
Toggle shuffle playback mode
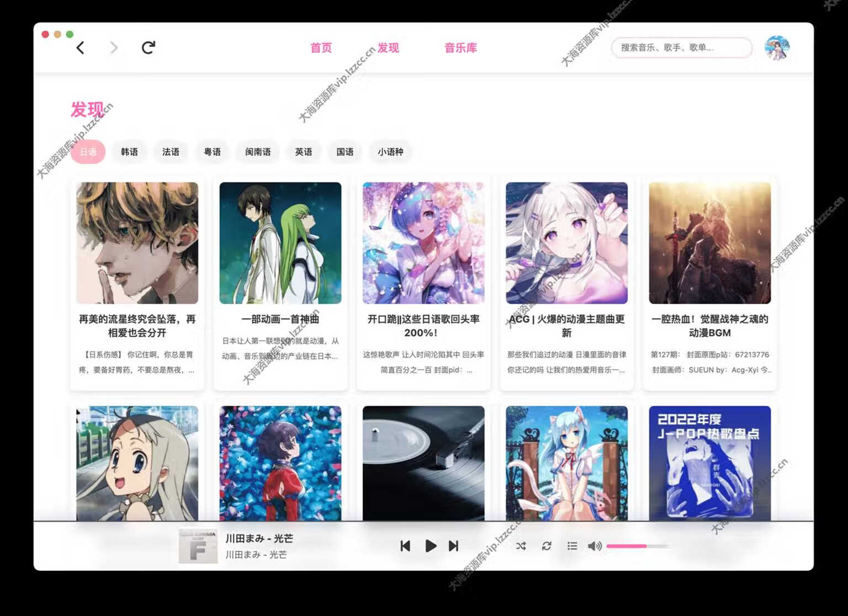point(521,546)
